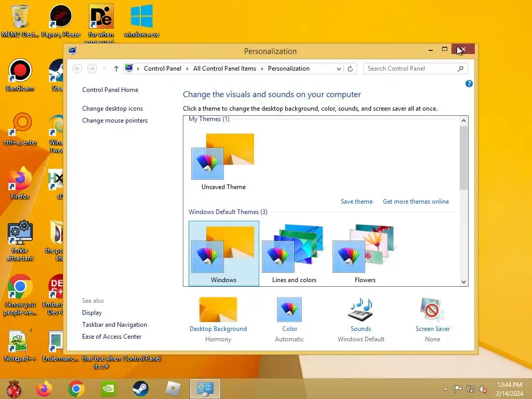532x399 pixels.
Task: Select the ctrl+a, enter desktop icon
Action: tap(20, 129)
